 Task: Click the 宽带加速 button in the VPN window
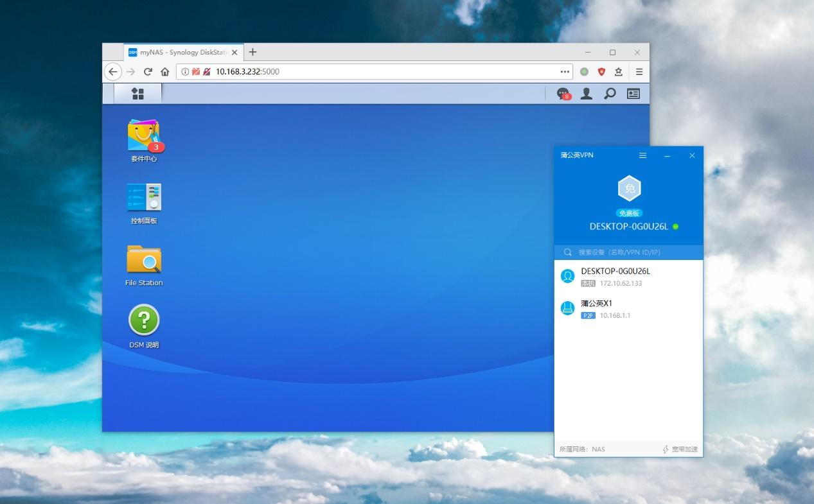click(x=680, y=449)
